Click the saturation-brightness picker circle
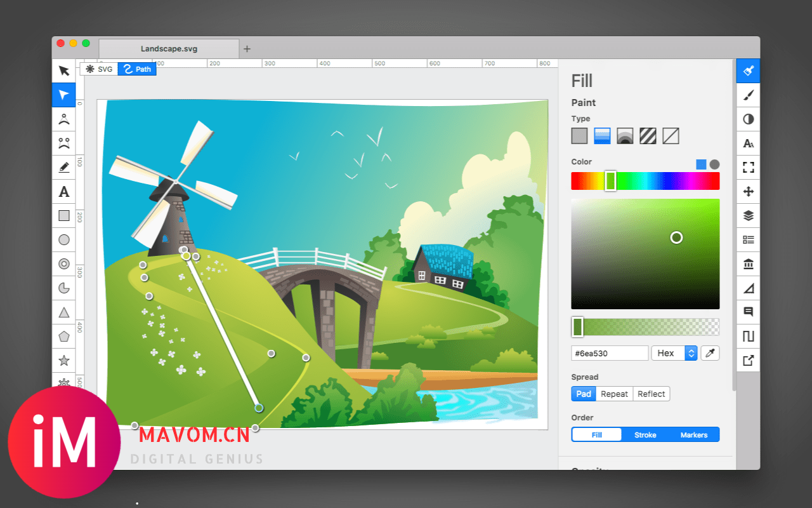Viewport: 812px width, 508px height. [x=676, y=237]
